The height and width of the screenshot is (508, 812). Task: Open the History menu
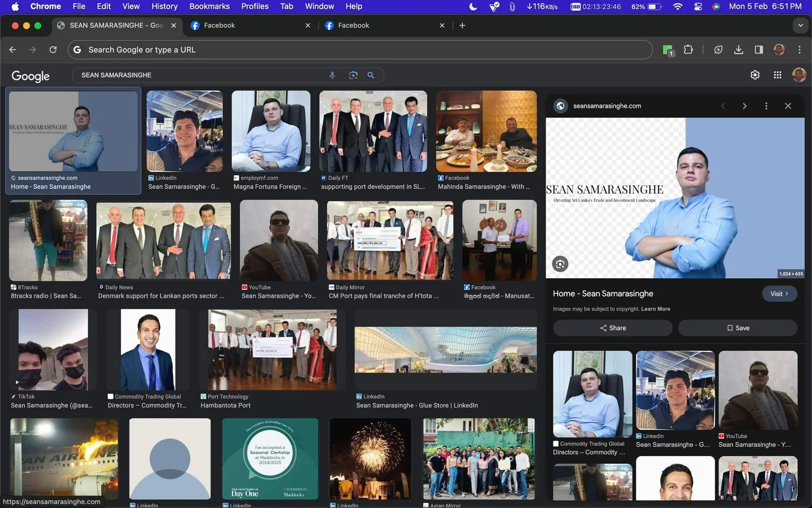pos(164,6)
